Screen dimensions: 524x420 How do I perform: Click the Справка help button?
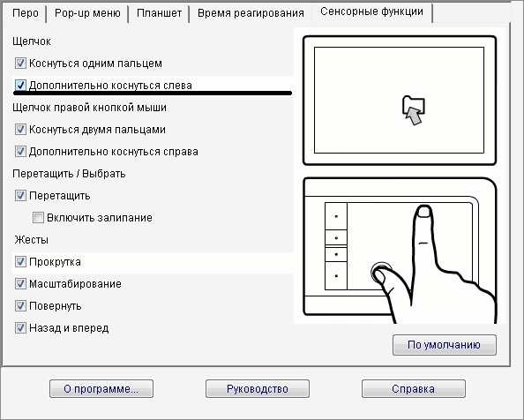coord(414,388)
